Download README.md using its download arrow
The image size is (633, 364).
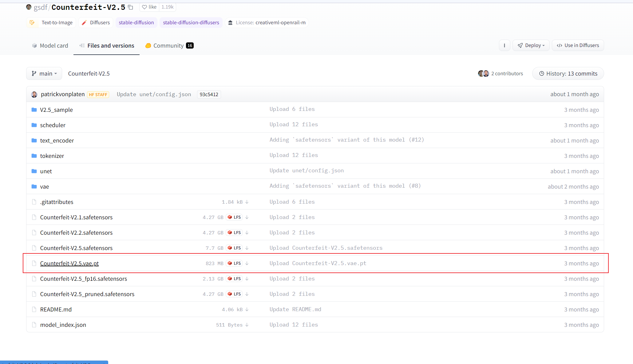tap(247, 309)
